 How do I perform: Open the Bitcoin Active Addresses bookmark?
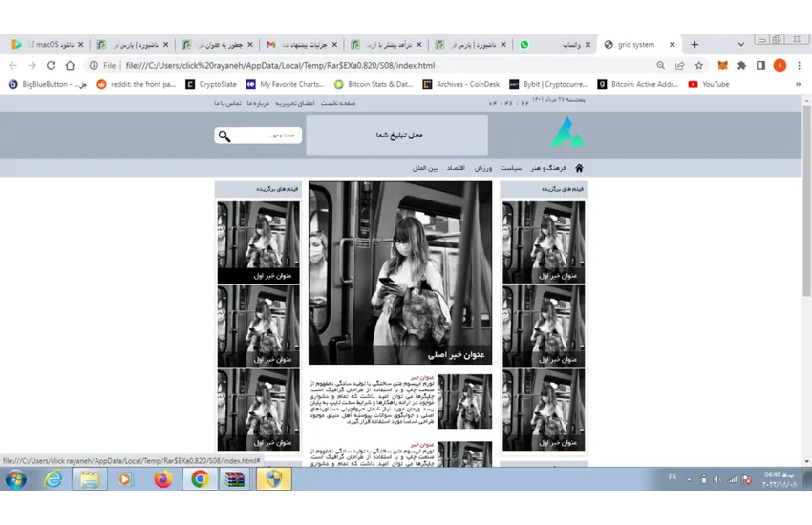click(x=637, y=84)
